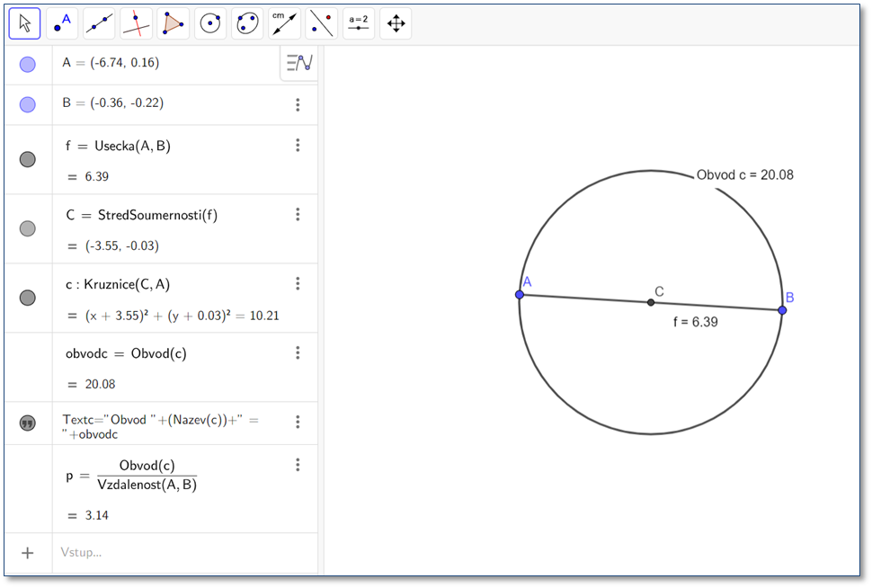Select the Reflect about line tool
The width and height of the screenshot is (872, 588).
tap(322, 23)
